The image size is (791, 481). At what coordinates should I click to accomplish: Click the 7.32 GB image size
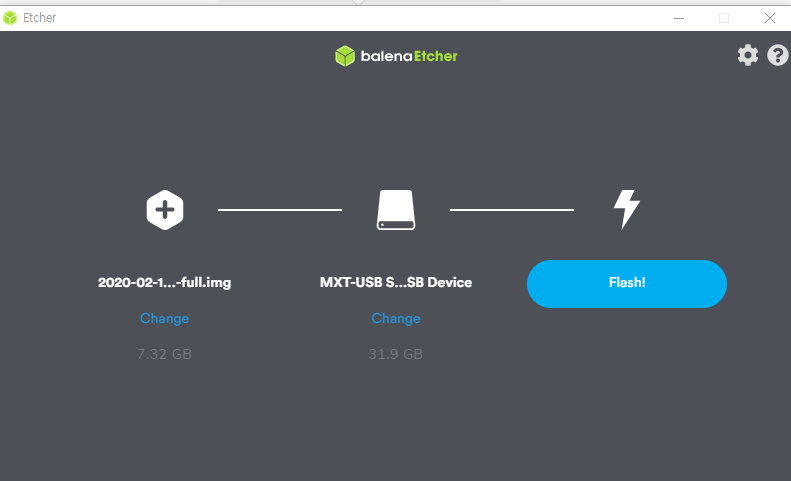point(164,354)
